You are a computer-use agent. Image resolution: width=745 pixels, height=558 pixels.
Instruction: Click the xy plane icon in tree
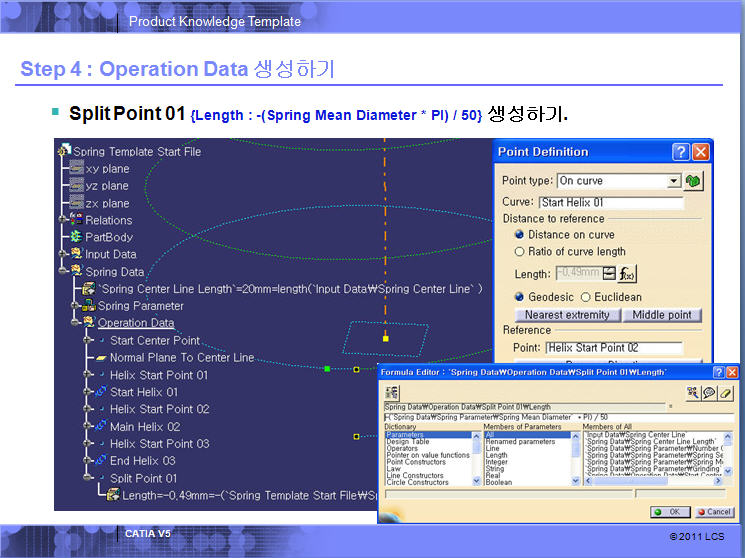tap(76, 169)
